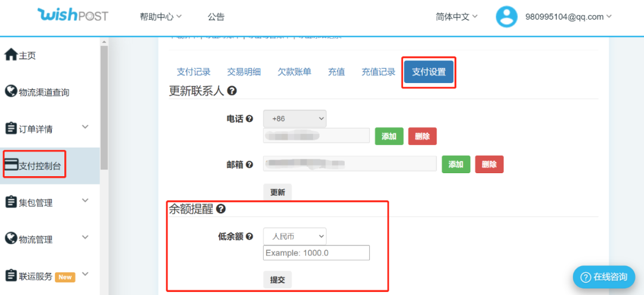
Task: Click the New badge beside 联运服务
Action: tap(65, 277)
